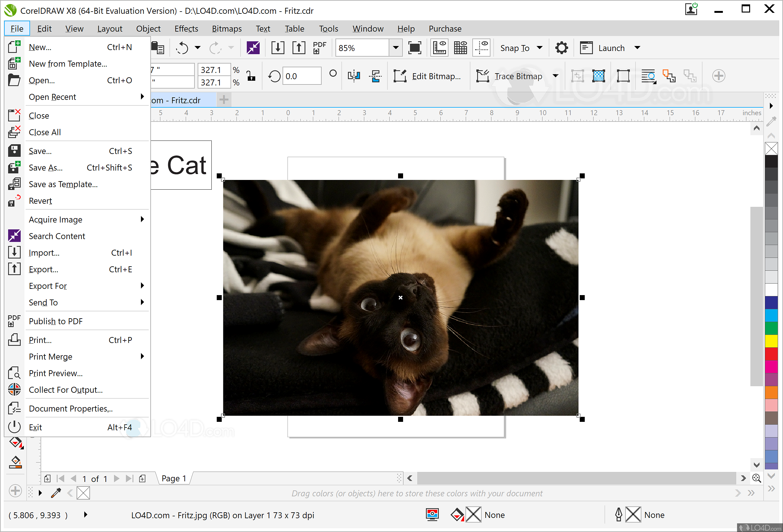The width and height of the screenshot is (783, 532).
Task: Click the Publish to PDF toolbar icon
Action: 319,48
